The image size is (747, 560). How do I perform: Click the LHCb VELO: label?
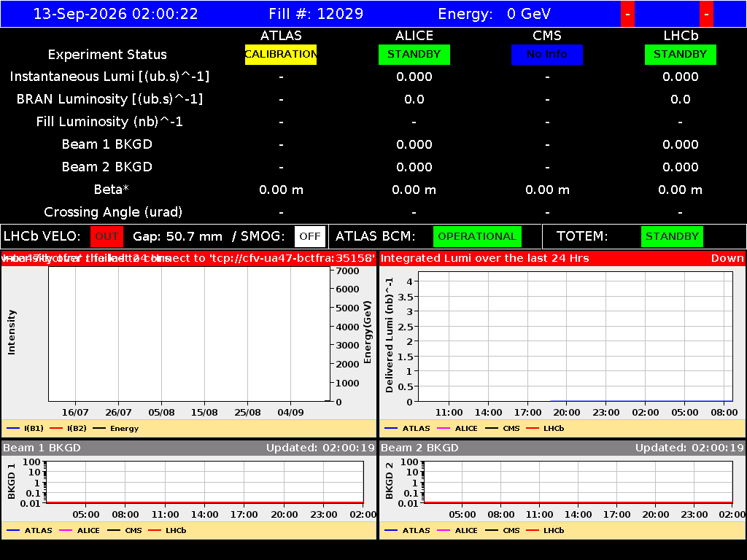pos(42,237)
